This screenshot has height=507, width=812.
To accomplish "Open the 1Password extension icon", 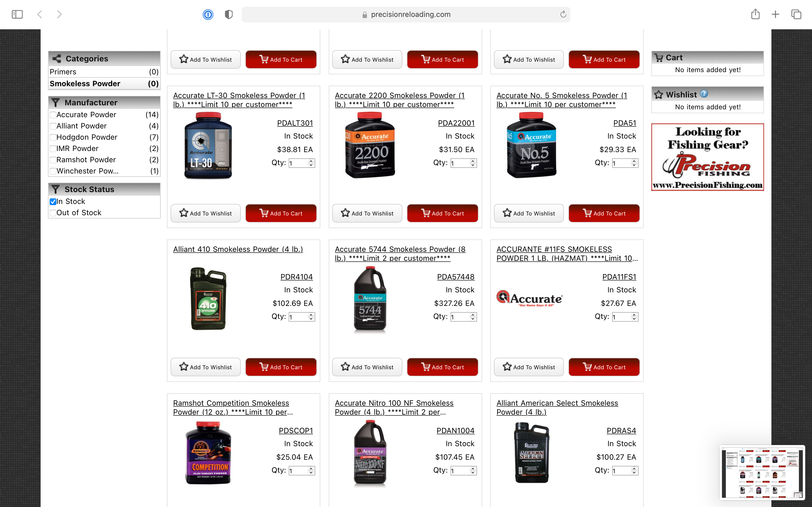I will coord(208,14).
